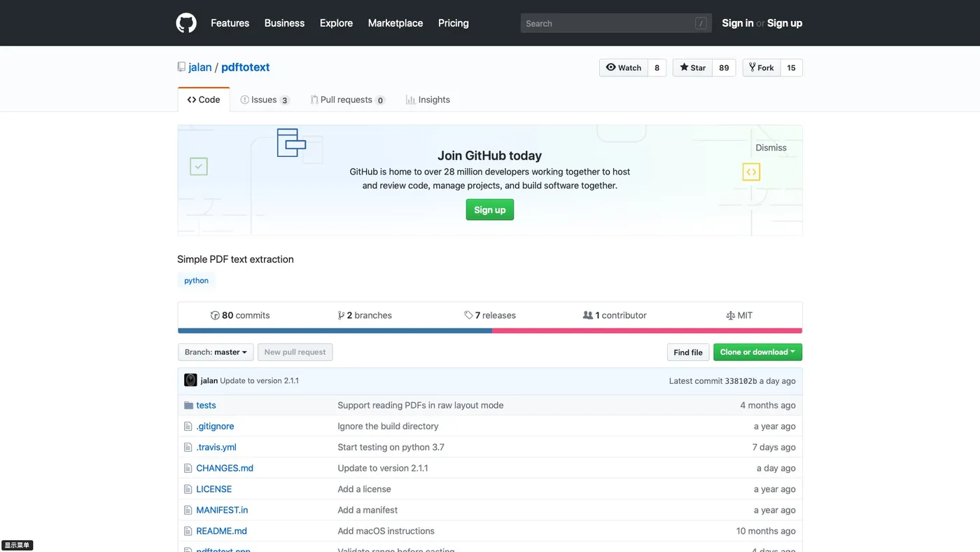Open the stargazers count 89
Viewport: 980px width, 552px height.
(x=724, y=68)
